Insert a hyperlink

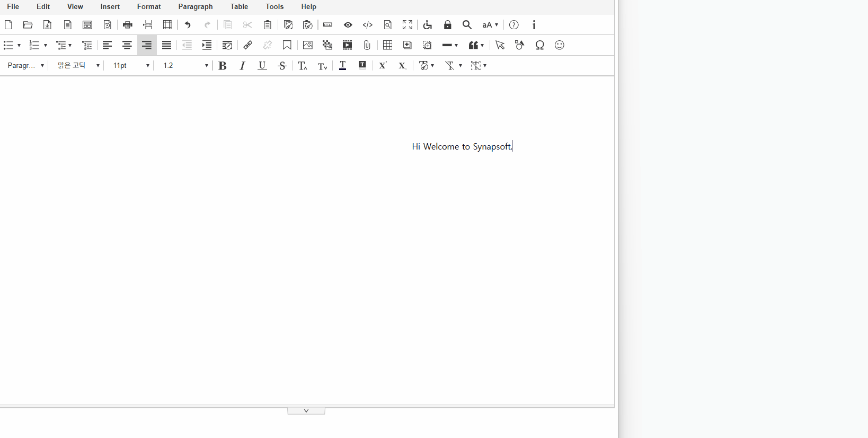(x=247, y=45)
